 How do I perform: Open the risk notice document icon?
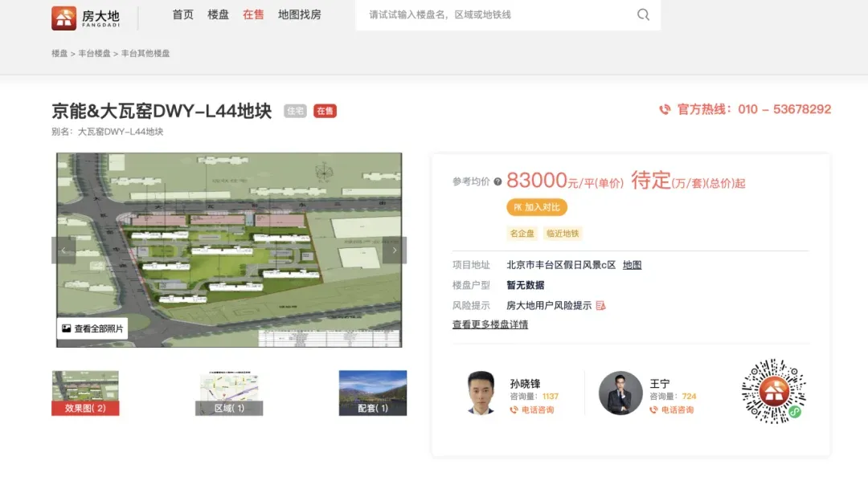click(x=600, y=305)
